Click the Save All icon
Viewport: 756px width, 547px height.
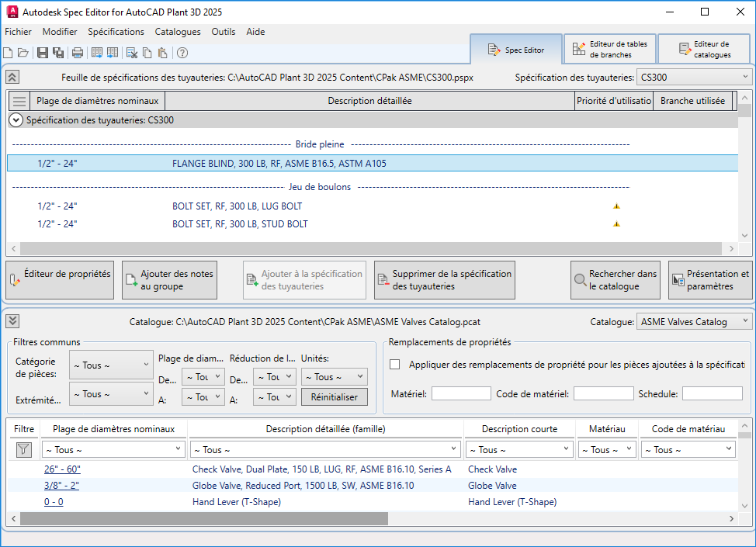click(x=58, y=53)
